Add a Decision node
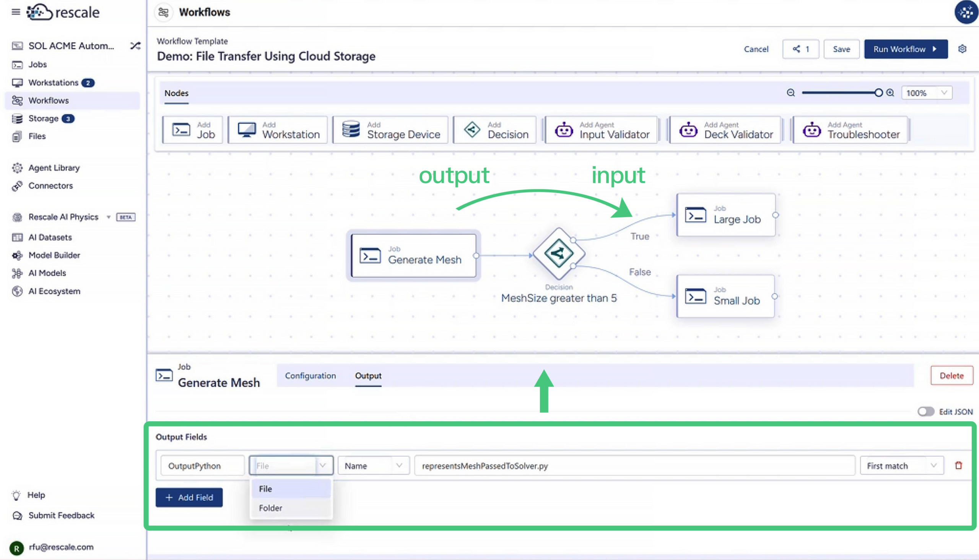Viewport: 979px width, 560px height. (495, 130)
